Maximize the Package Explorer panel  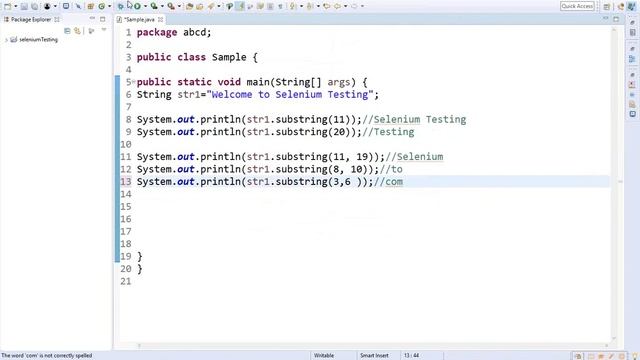pyautogui.click(x=102, y=19)
